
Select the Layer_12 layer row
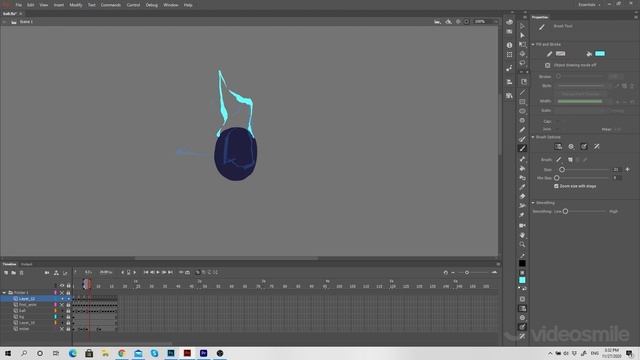[x=36, y=299]
